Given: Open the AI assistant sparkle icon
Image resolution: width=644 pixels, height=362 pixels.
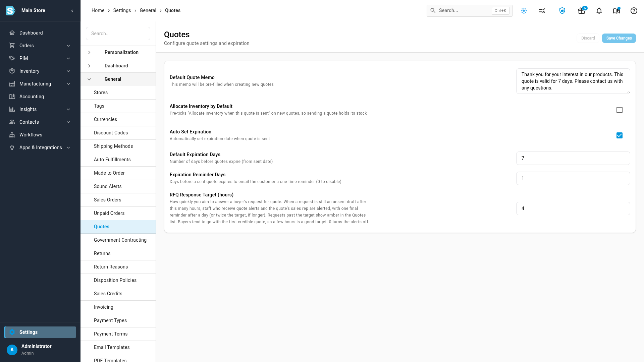Looking at the screenshot, I should pos(524,11).
